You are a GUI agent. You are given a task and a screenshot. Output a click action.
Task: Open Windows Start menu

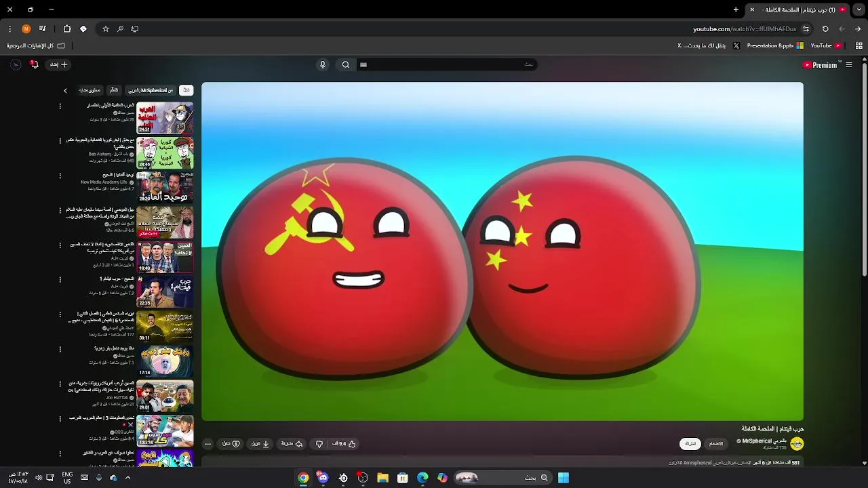click(564, 478)
